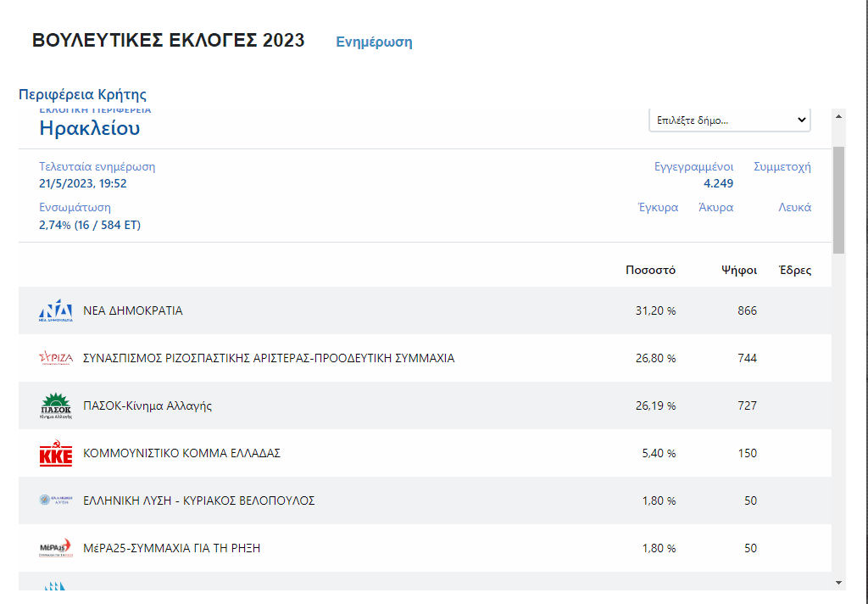Click the Ψήφοι column header
The image size is (868, 604).
pos(739,271)
